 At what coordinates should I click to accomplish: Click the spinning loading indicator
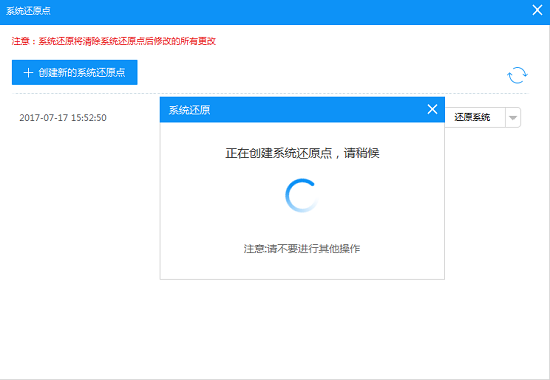[302, 195]
